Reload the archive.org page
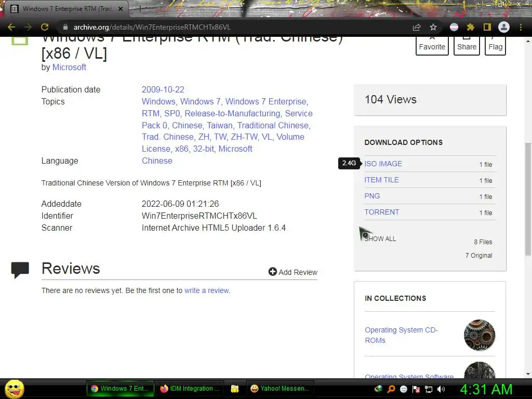This screenshot has height=399, width=532. [x=45, y=27]
